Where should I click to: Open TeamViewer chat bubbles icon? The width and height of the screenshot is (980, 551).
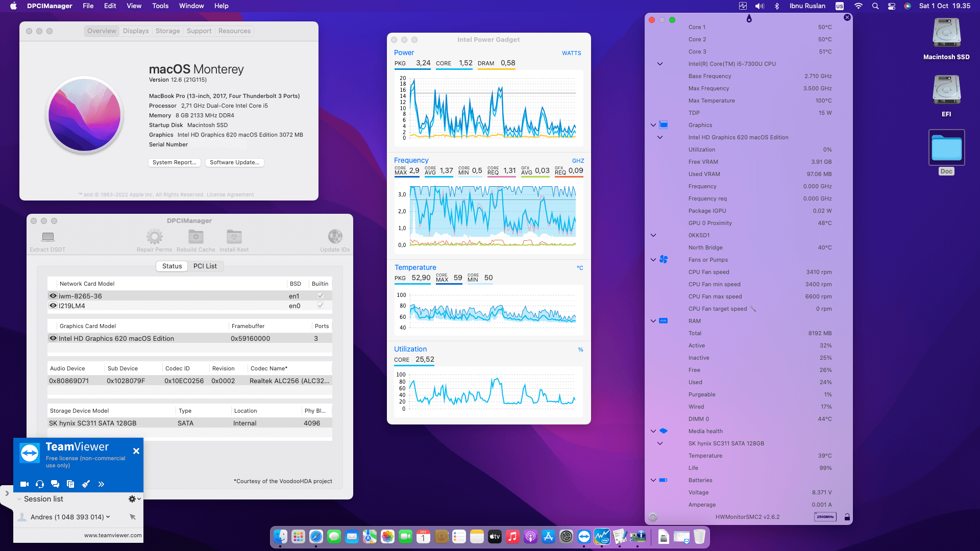55,484
